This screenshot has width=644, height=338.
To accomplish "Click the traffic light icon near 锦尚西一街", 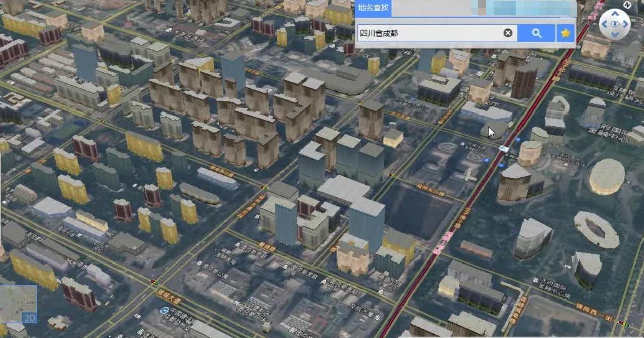I will 623,323.
